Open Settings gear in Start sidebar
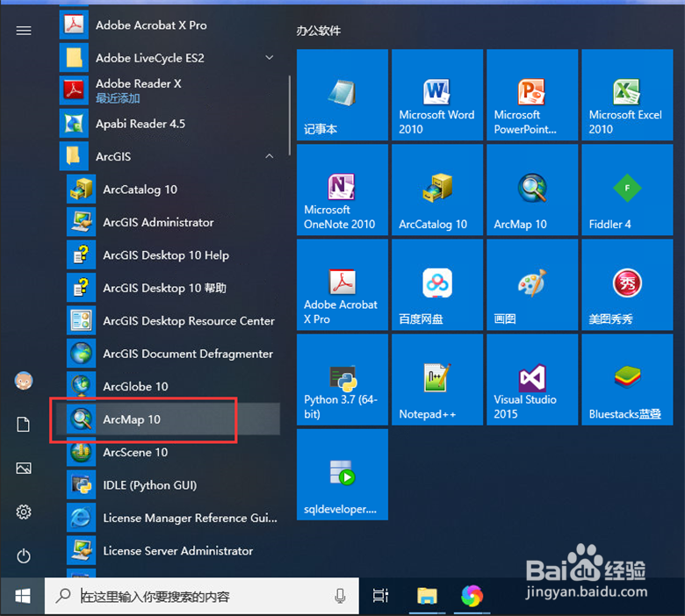The width and height of the screenshot is (685, 616). (x=24, y=512)
